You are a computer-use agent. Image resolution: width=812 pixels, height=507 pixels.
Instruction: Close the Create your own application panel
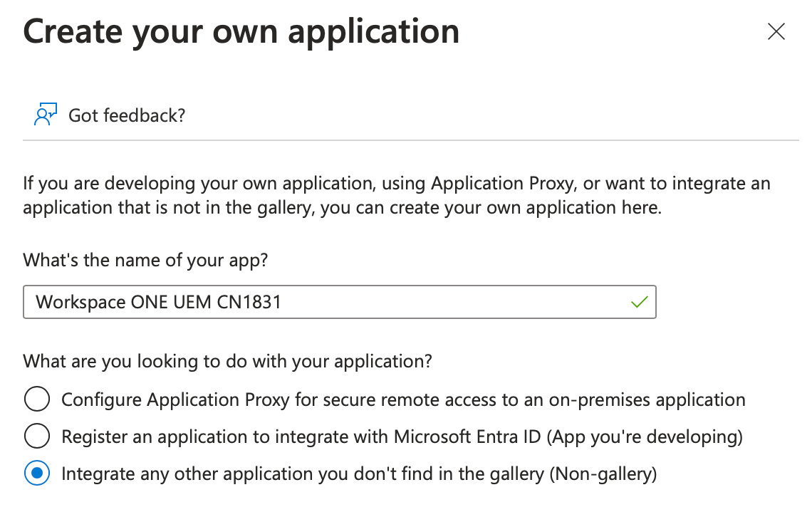click(x=776, y=31)
